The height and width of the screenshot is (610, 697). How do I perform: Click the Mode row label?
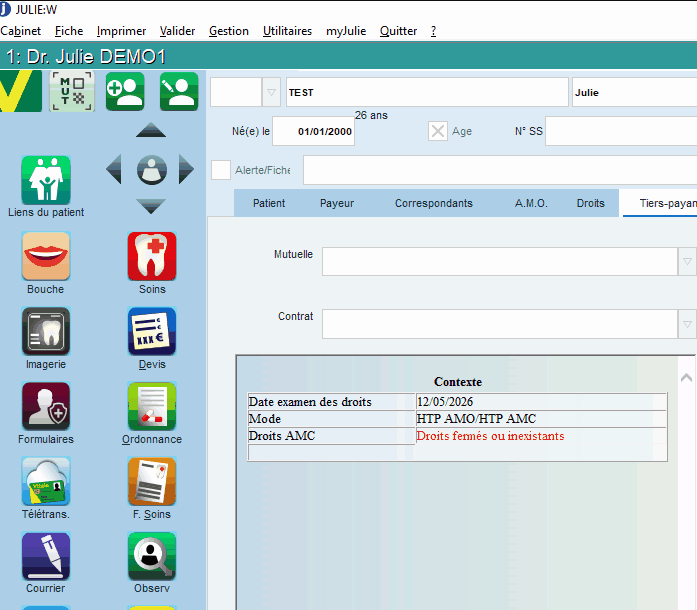pyautogui.click(x=265, y=419)
